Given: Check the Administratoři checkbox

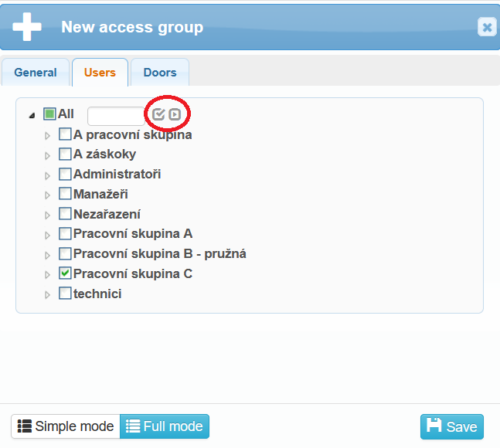Looking at the screenshot, I should click(65, 174).
